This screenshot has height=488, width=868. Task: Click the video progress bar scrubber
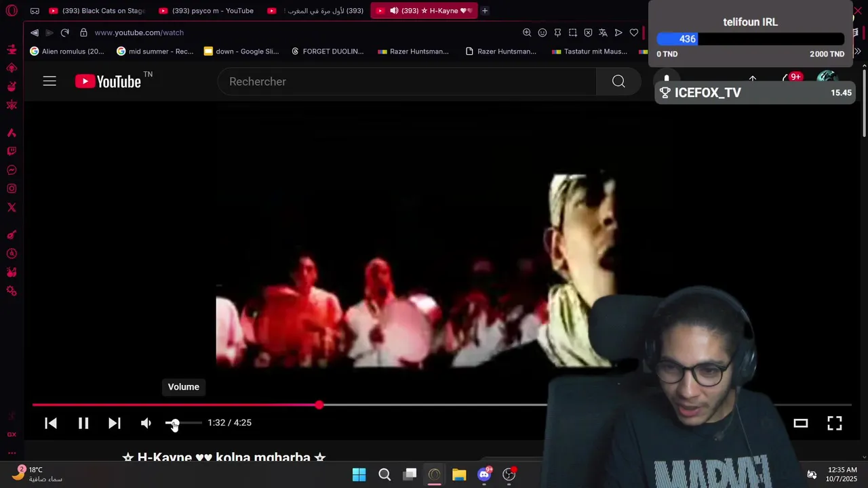point(319,405)
